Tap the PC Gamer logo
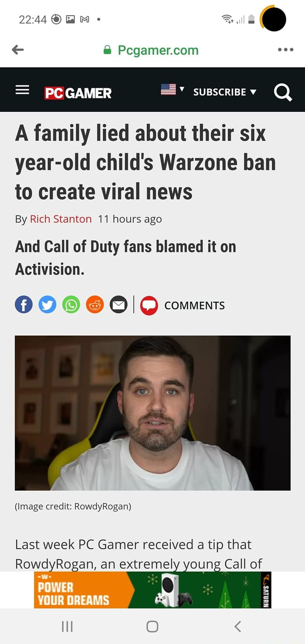The width and height of the screenshot is (305, 644). click(x=78, y=93)
